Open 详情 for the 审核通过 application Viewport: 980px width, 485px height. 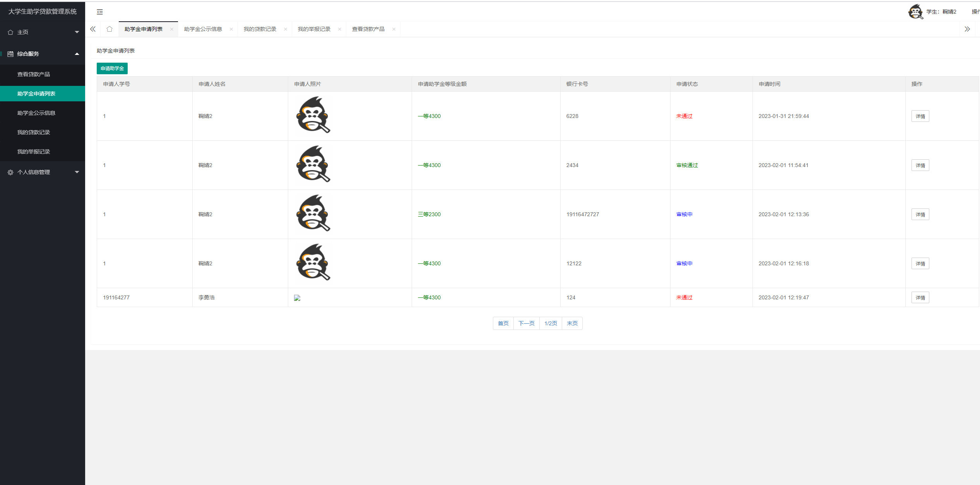pos(920,166)
